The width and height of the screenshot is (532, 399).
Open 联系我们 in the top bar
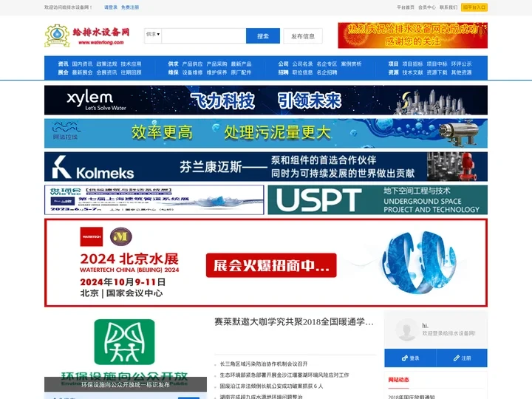tap(449, 7)
